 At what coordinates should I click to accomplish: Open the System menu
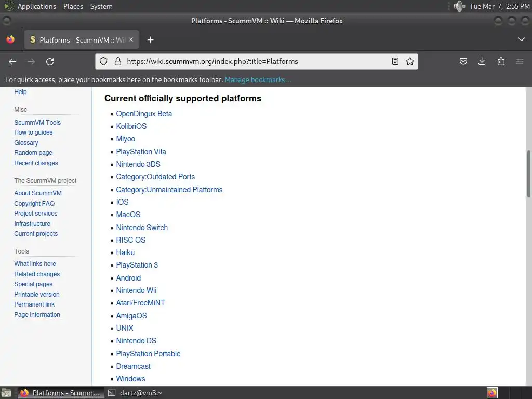tap(101, 6)
